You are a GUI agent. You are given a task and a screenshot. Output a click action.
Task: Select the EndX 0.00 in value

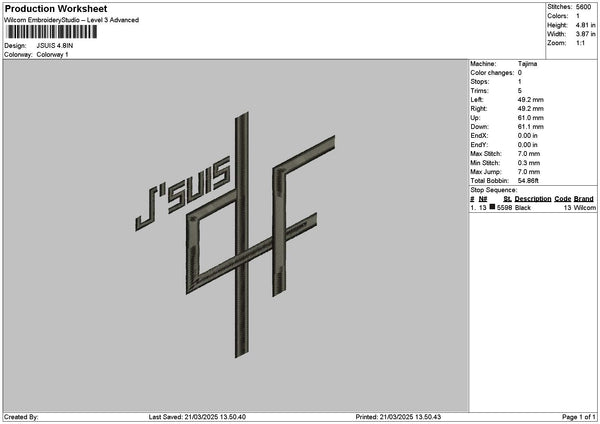pos(528,136)
